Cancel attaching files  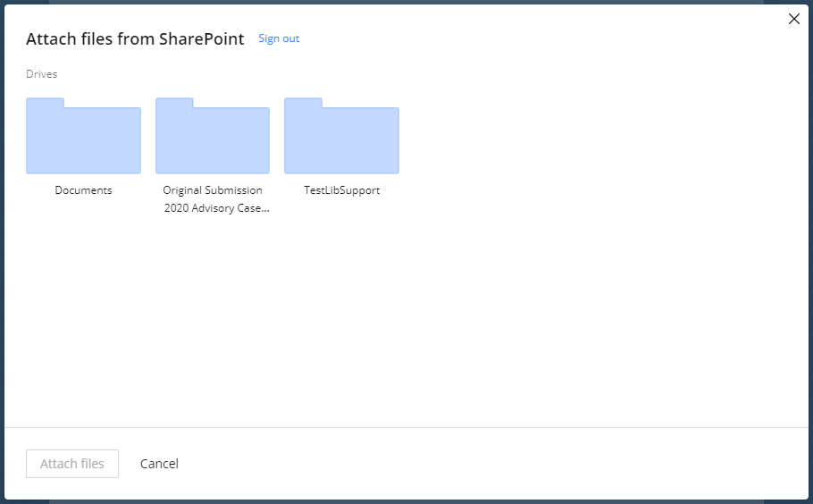pos(159,464)
